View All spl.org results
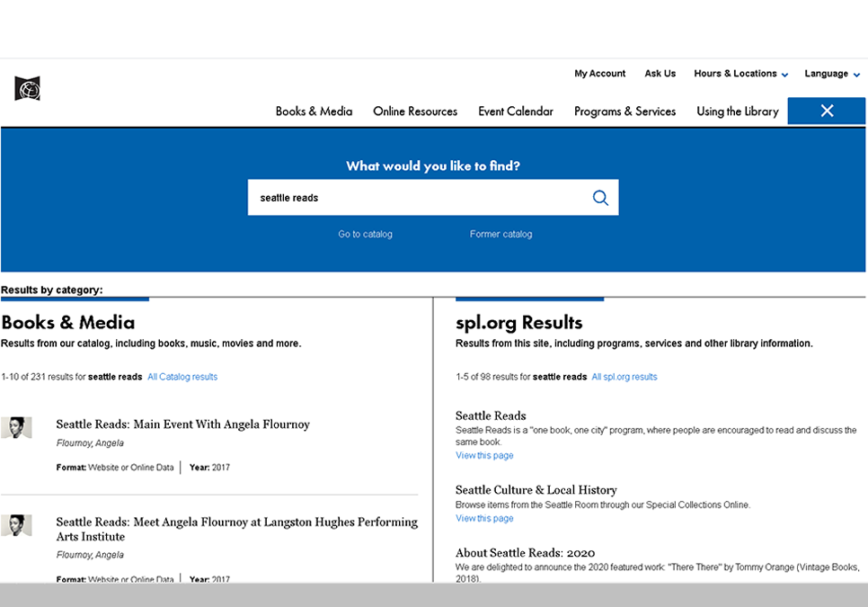The width and height of the screenshot is (868, 607). pos(624,377)
